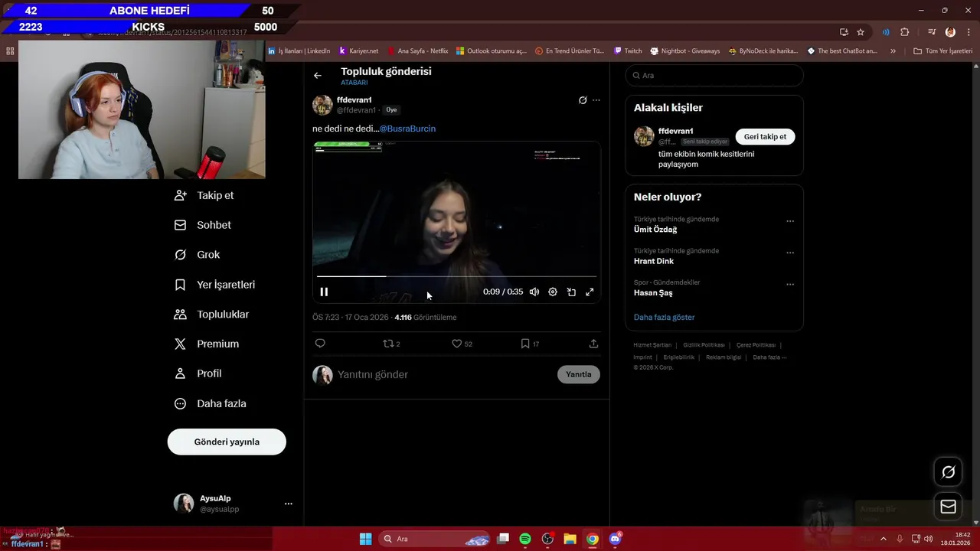Open Topluluklar in the sidebar

[212, 315]
